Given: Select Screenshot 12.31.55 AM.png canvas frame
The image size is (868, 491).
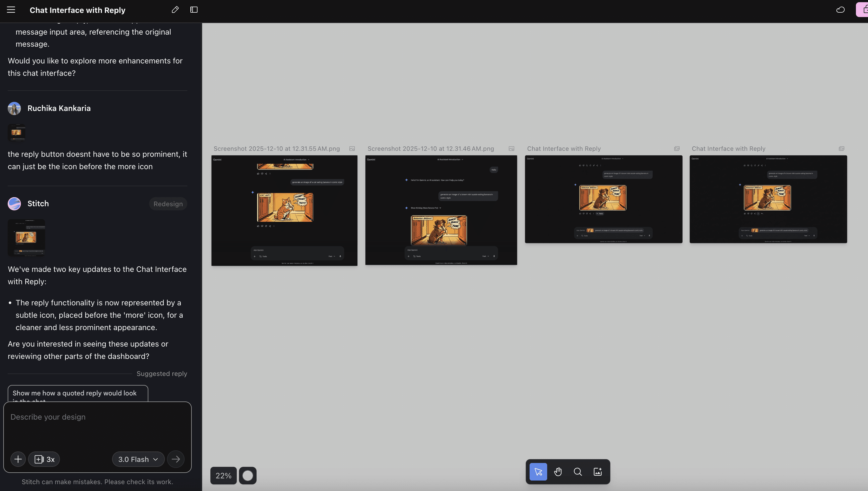Looking at the screenshot, I should pos(284,210).
